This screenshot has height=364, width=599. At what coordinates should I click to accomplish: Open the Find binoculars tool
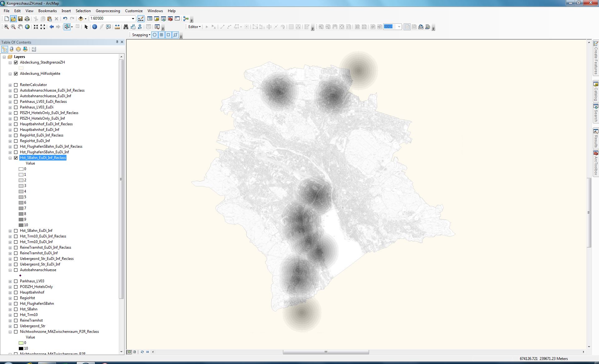[126, 27]
